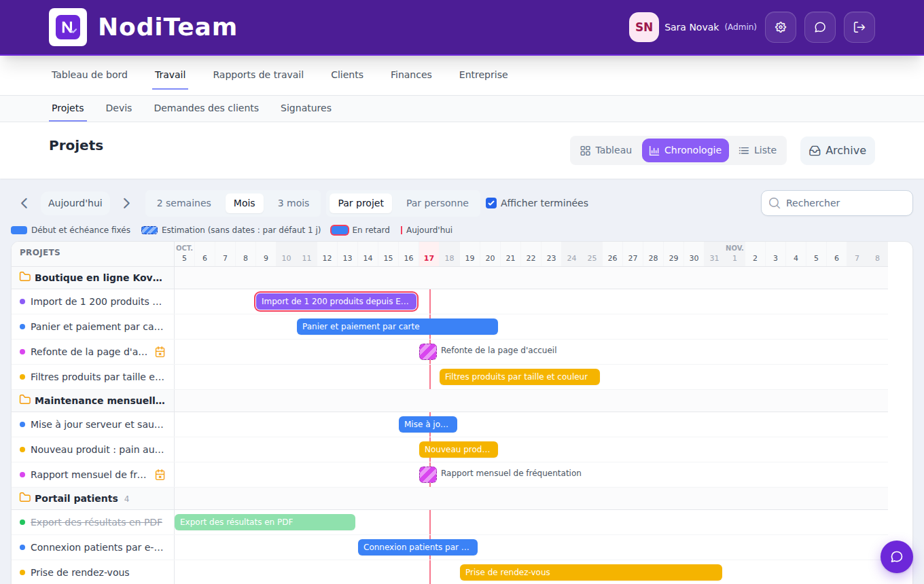This screenshot has width=924, height=584.
Task: Click folder icon of Portail patients project
Action: 25,498
